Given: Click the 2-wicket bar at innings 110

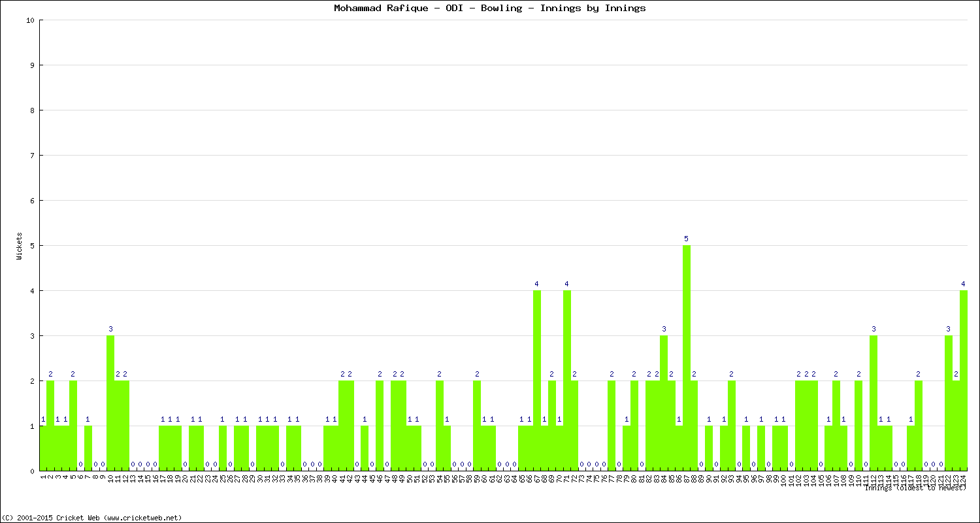Looking at the screenshot, I should (x=858, y=426).
